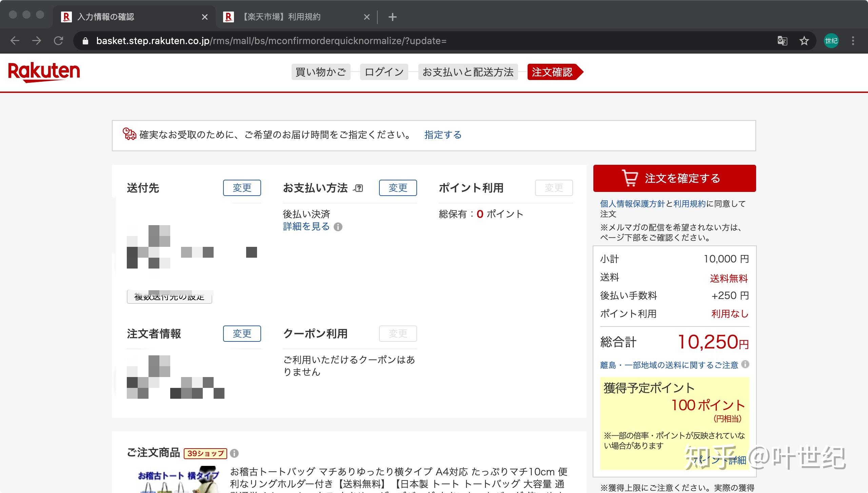This screenshot has height=493, width=868.
Task: Open 詳細を見る payment details link
Action: tap(306, 226)
